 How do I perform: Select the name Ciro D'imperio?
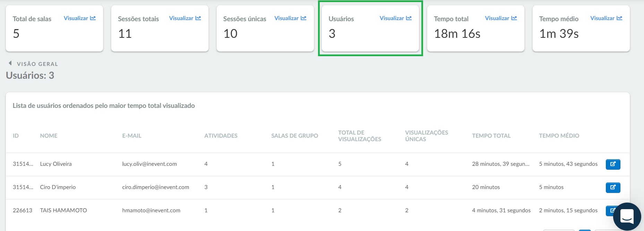coord(58,187)
